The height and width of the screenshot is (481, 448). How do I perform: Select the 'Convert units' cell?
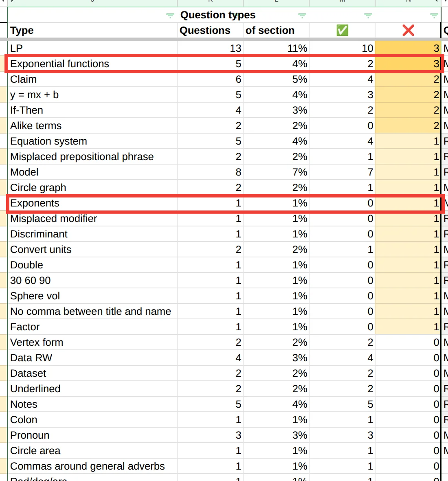pyautogui.click(x=92, y=249)
